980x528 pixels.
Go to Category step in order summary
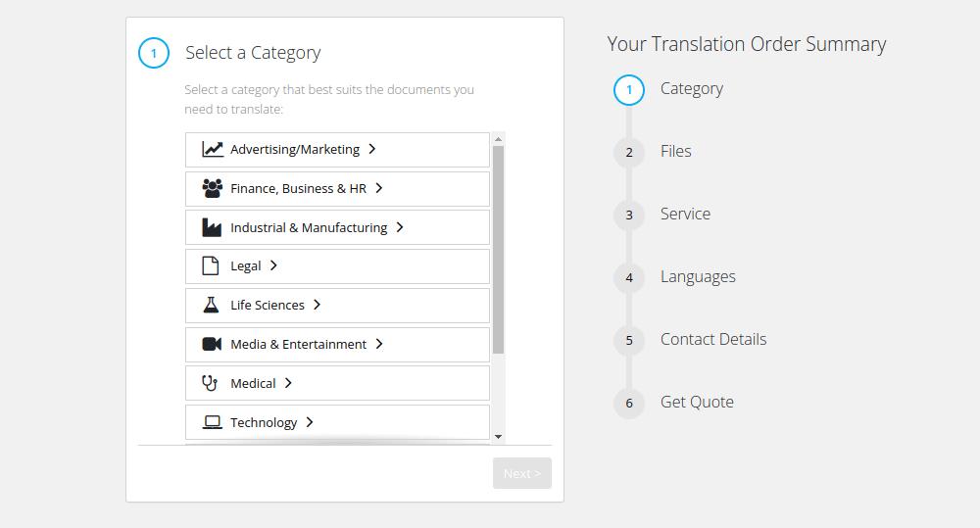(x=692, y=89)
